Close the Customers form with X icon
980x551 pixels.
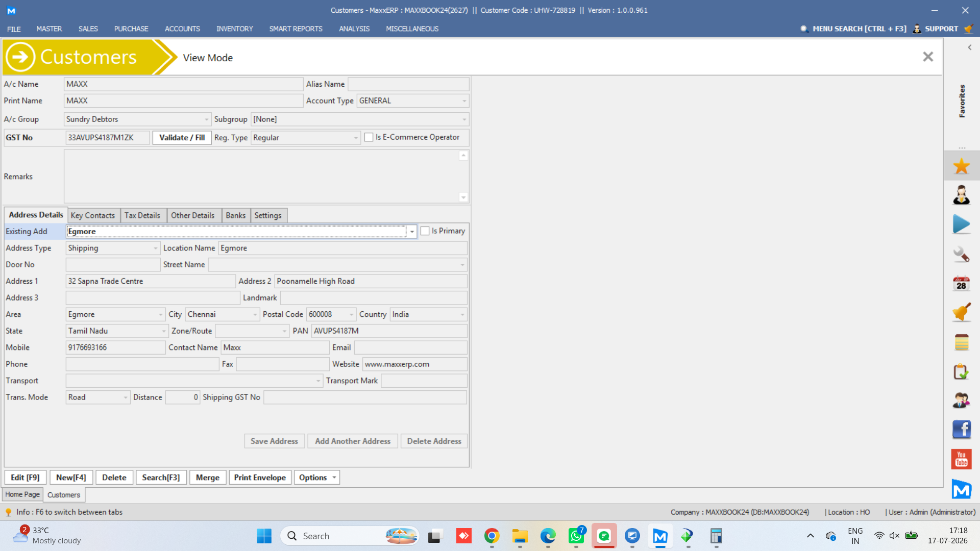click(928, 57)
